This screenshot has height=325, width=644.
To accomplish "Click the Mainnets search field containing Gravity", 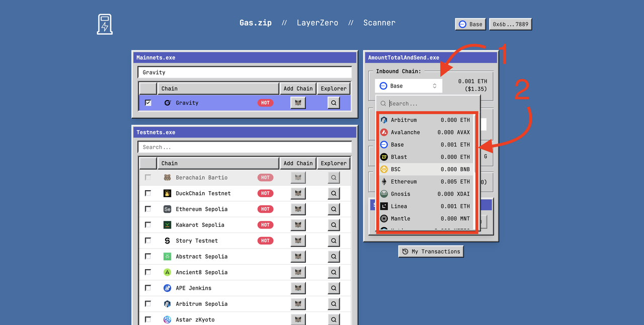I will coord(245,72).
